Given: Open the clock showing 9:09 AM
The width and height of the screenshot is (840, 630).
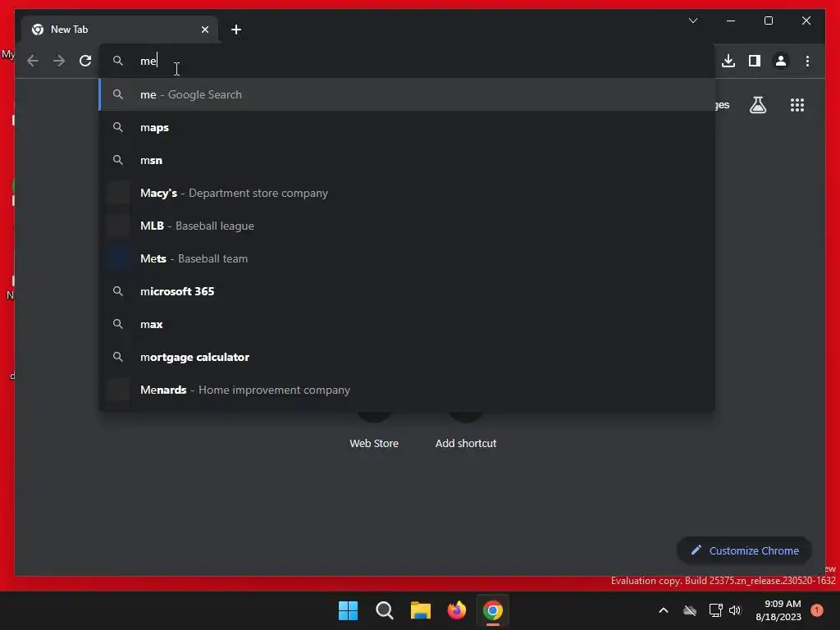Looking at the screenshot, I should (x=778, y=610).
